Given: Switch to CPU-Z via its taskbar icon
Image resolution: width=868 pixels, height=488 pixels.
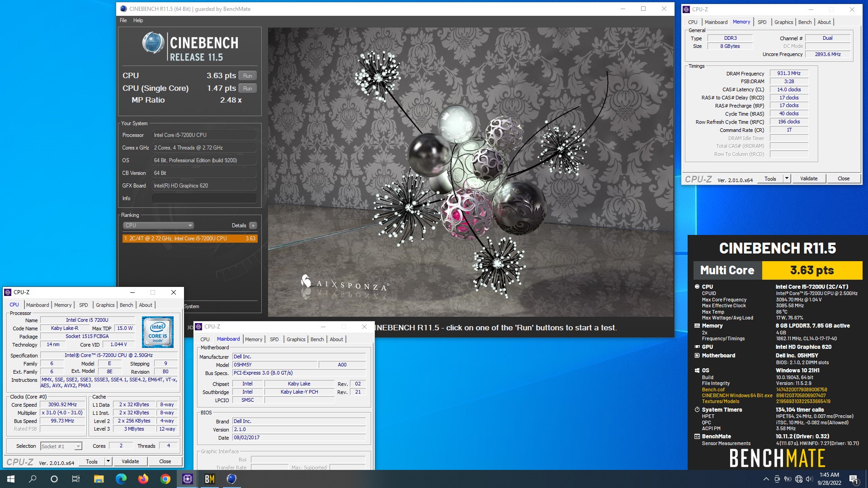Looking at the screenshot, I should pos(188,479).
